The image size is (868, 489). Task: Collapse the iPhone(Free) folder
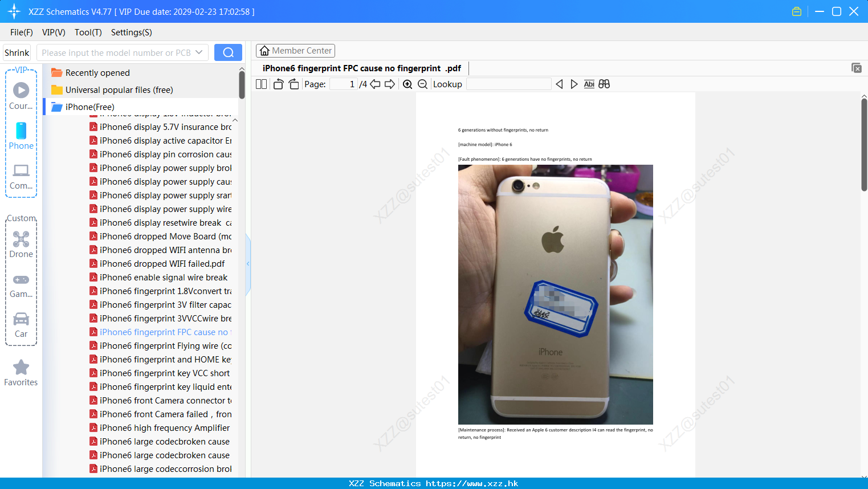click(x=83, y=107)
